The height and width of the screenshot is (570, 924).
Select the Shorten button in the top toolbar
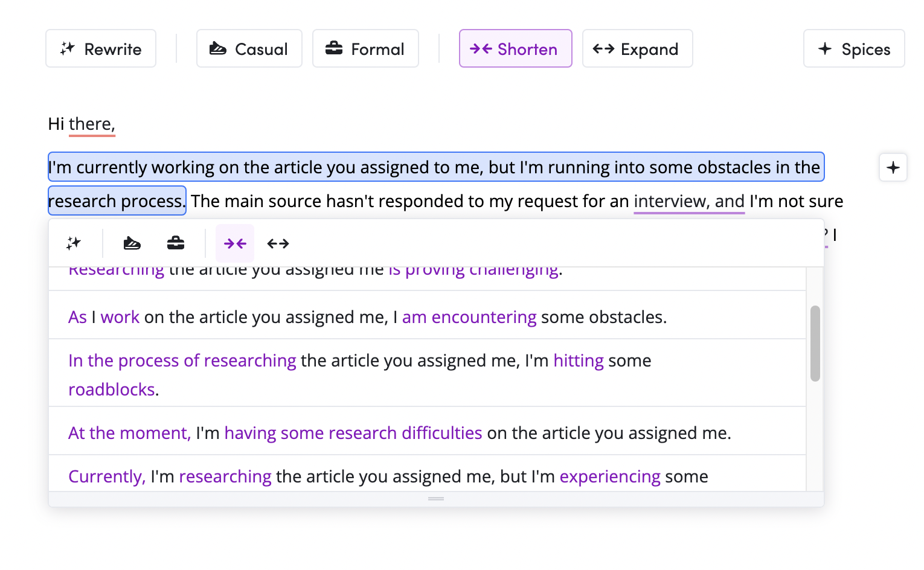click(x=515, y=48)
